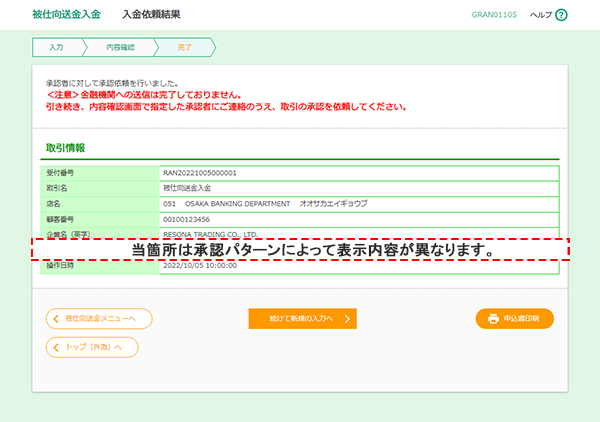Click the help question mark icon
Screen dimensions: 600x422
(561, 15)
